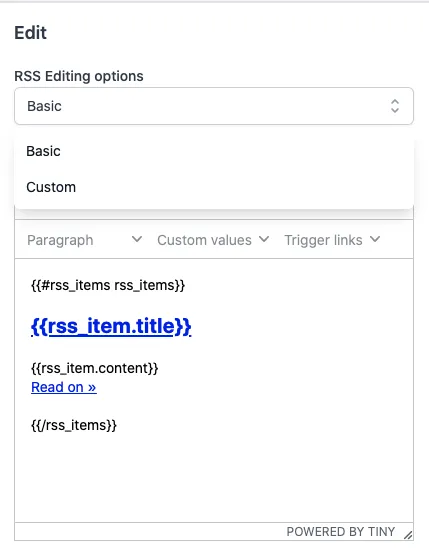Open the Paragraph format dropdown

pos(84,240)
